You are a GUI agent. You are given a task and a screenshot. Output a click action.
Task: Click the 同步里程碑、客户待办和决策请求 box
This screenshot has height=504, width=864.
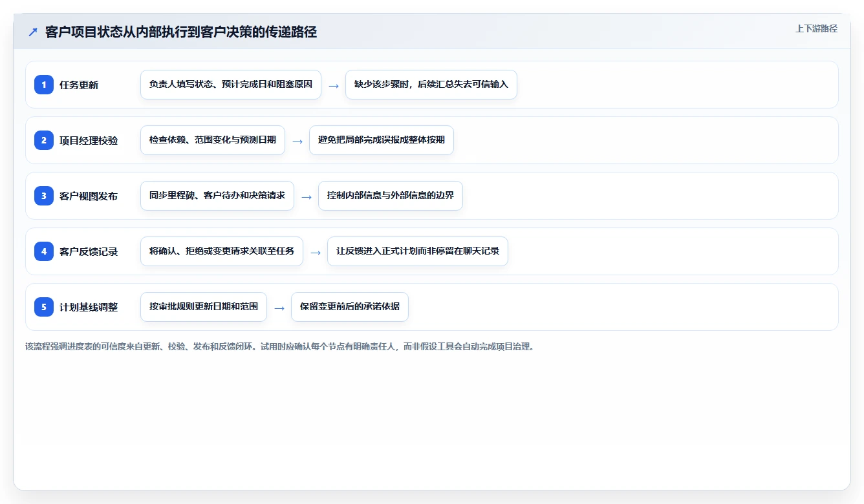pos(217,196)
